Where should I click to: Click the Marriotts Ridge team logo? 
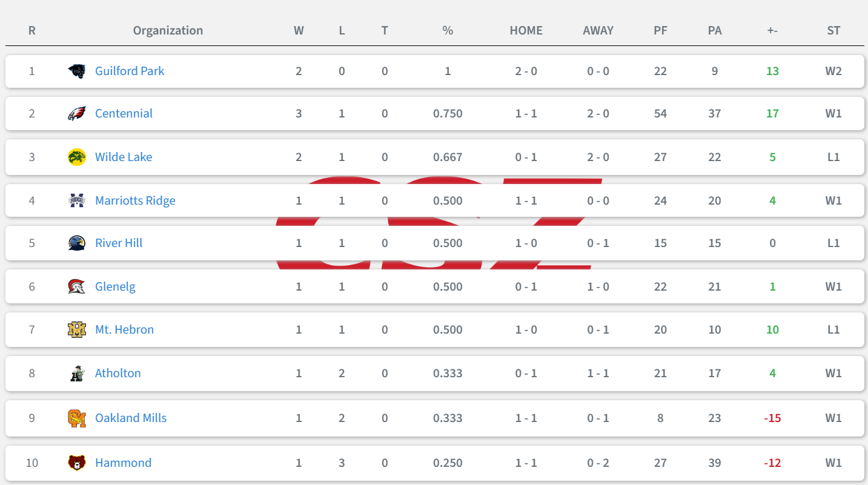tap(76, 200)
